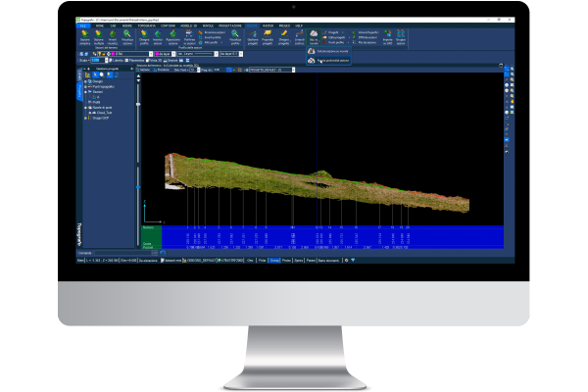Click the up arrow above vertical slider
This screenshot has height=392, width=588.
point(138,76)
